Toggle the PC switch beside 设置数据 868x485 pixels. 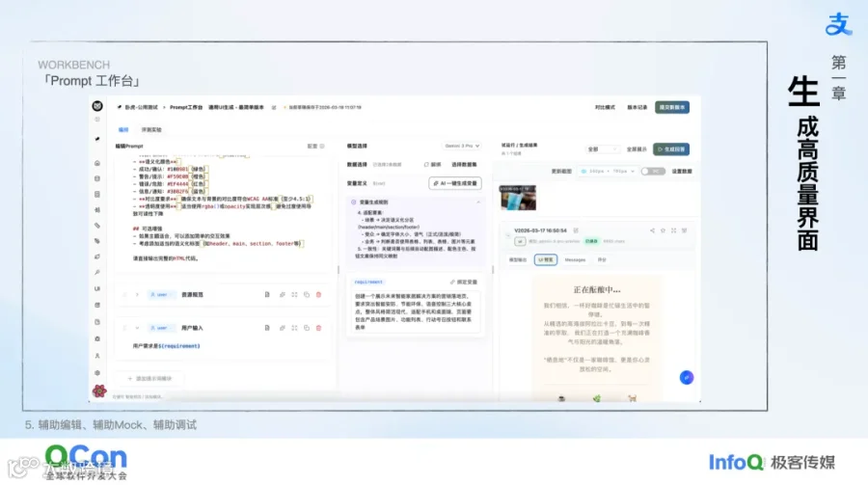coord(653,171)
